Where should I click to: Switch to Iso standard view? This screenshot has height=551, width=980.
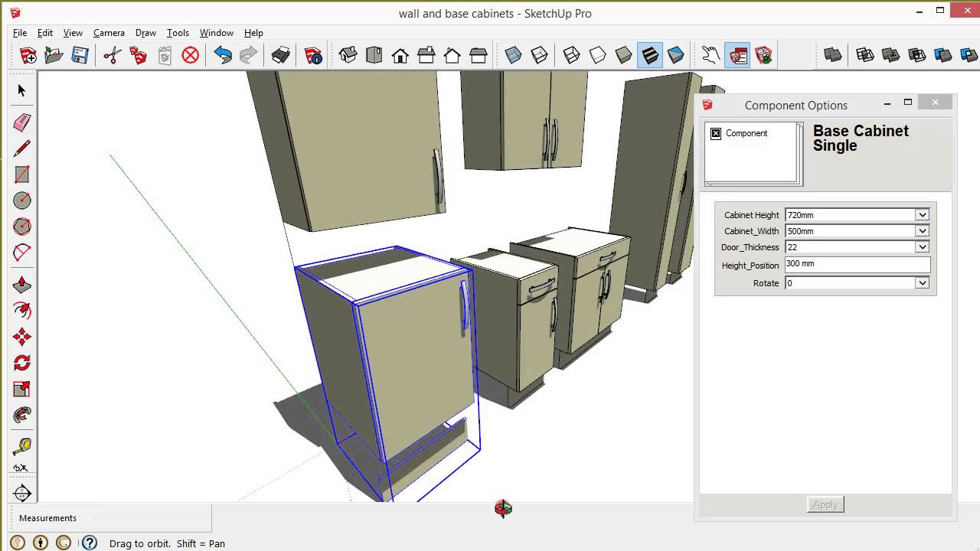(348, 55)
